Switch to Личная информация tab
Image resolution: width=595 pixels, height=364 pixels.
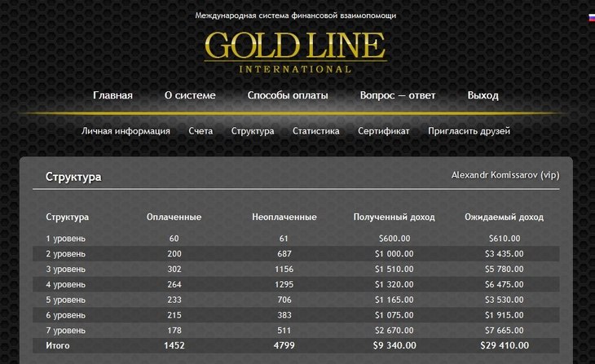click(126, 131)
